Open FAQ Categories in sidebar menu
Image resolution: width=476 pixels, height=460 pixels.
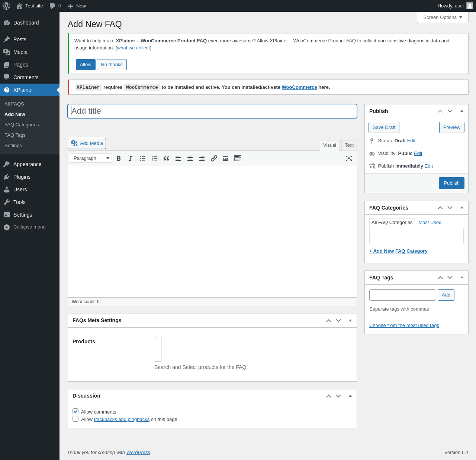click(22, 125)
